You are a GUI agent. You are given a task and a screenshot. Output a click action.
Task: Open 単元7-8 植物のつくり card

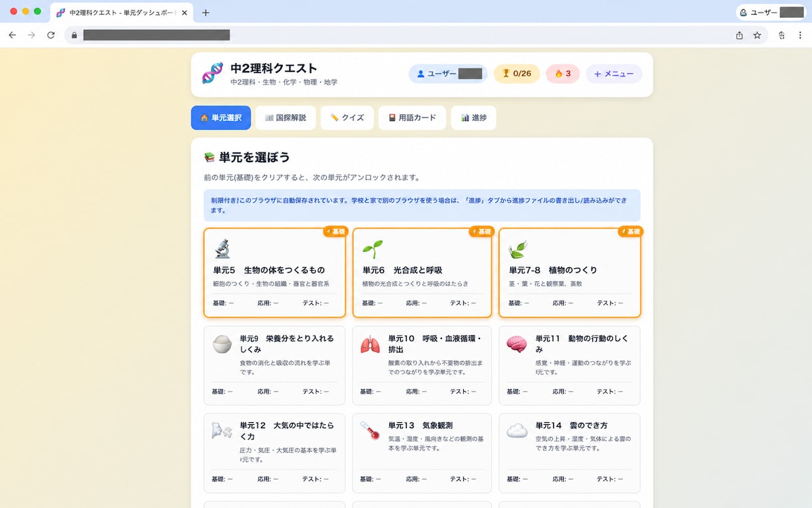[x=570, y=273]
